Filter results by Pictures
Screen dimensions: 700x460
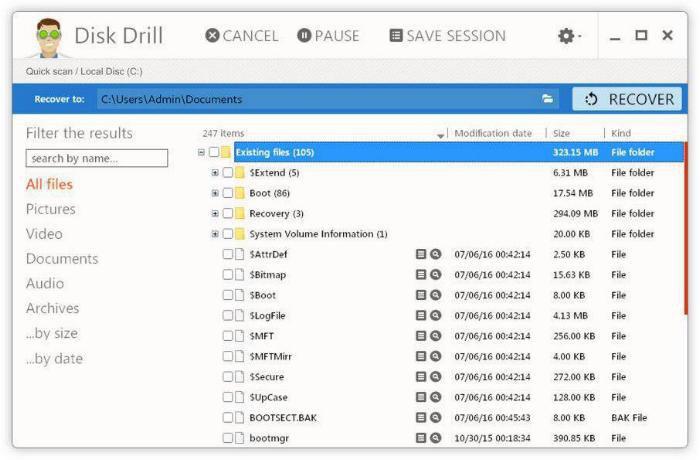coord(50,209)
